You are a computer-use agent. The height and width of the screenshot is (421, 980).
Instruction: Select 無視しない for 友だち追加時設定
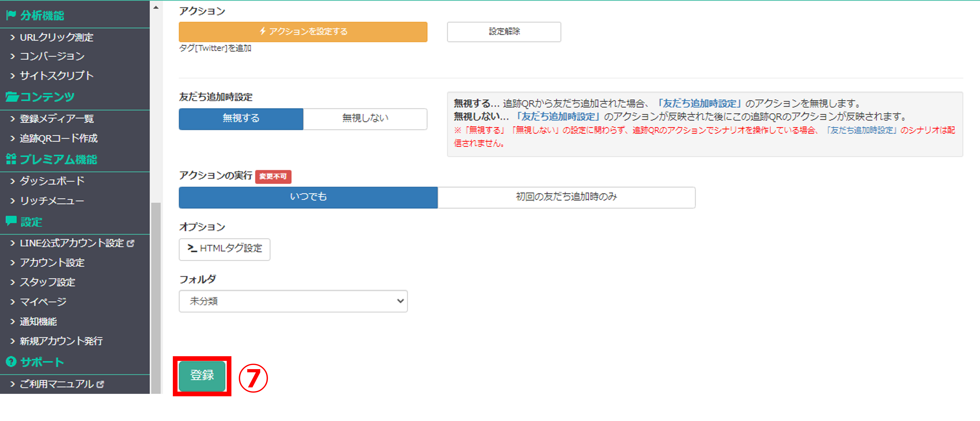click(365, 119)
